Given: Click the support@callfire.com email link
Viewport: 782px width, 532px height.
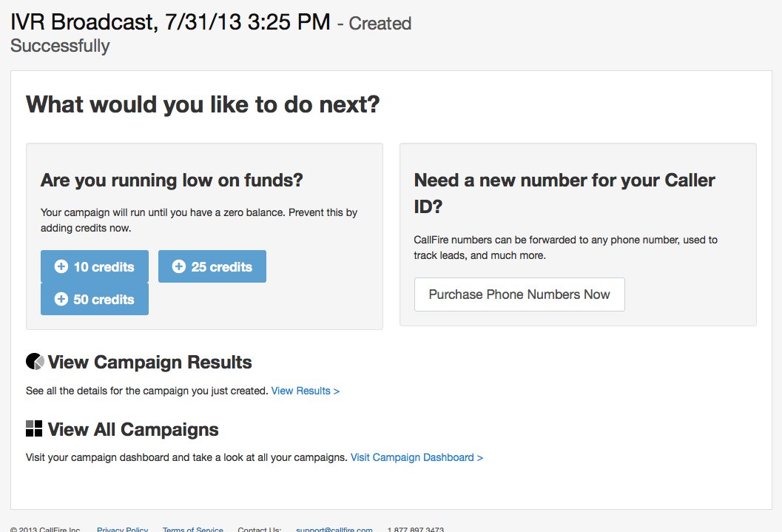Looking at the screenshot, I should tap(334, 530).
